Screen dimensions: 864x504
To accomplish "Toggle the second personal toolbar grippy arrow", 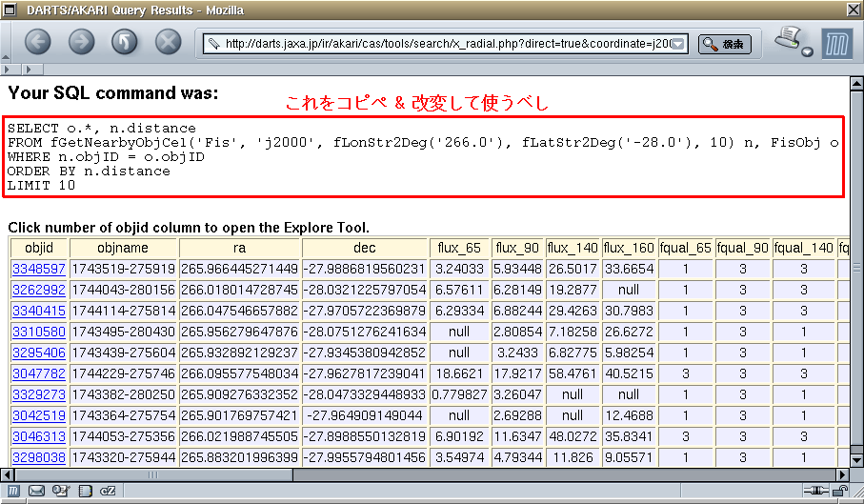I will 29,70.
